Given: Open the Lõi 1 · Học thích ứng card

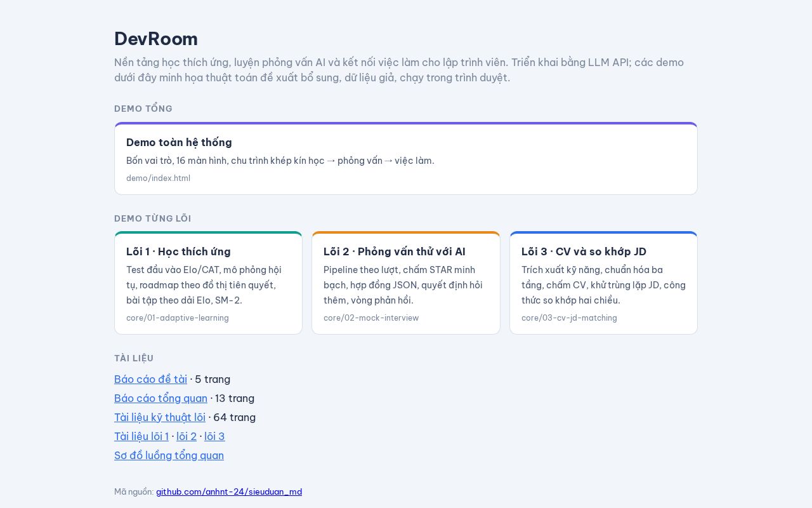Looking at the screenshot, I should (x=208, y=283).
